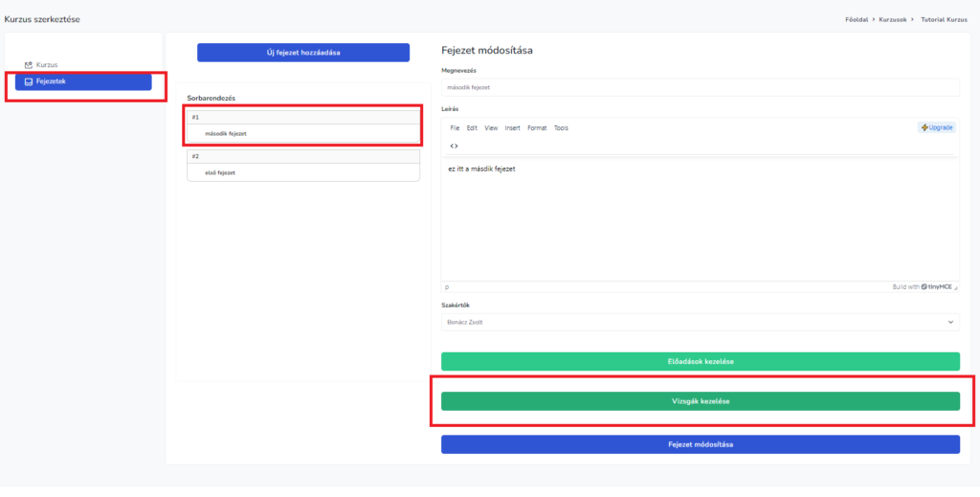The image size is (980, 497).
Task: Click the Kurzus icon in the sidebar
Action: coord(29,65)
